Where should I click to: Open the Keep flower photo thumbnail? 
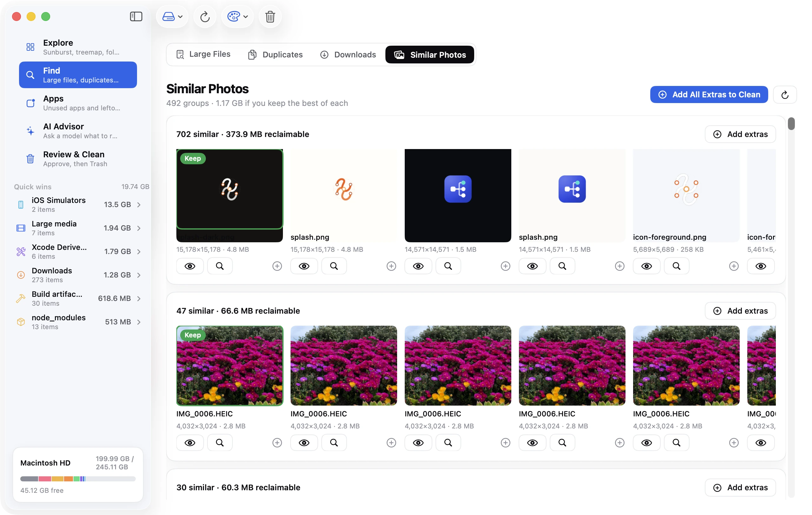[x=230, y=366]
